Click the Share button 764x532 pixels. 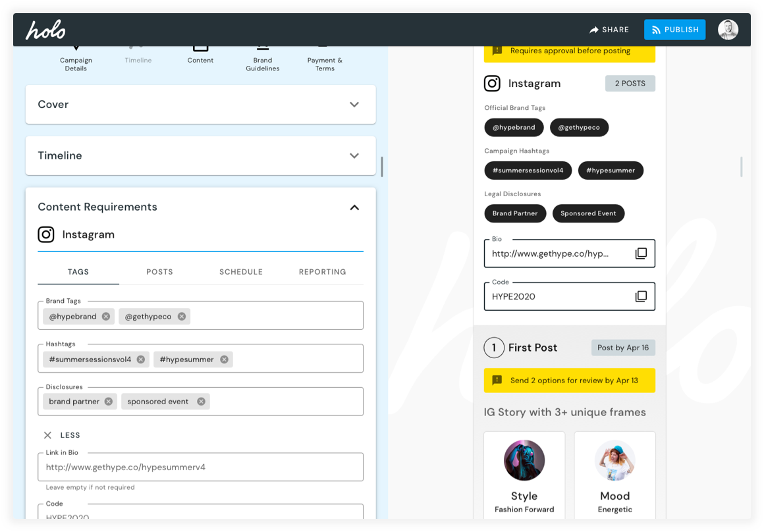click(609, 30)
